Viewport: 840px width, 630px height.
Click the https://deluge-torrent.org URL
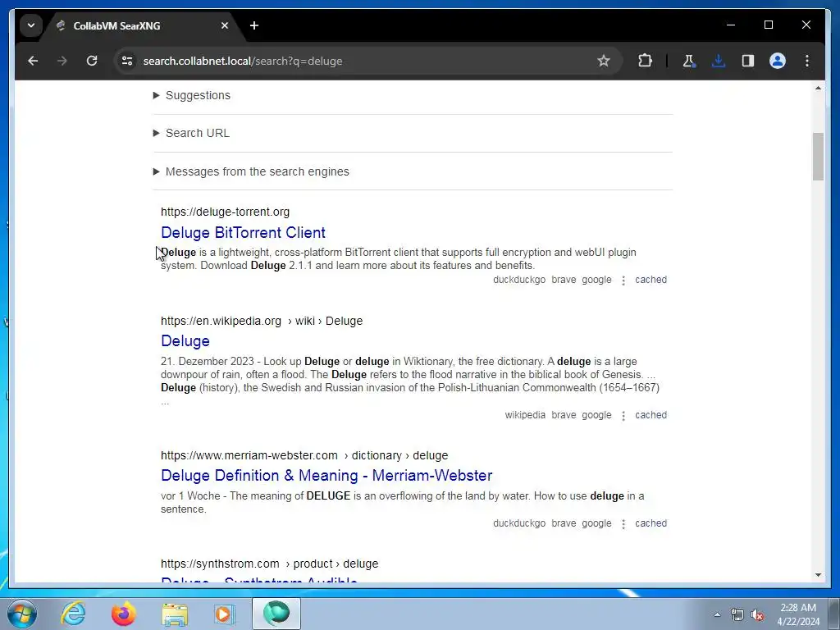click(225, 212)
